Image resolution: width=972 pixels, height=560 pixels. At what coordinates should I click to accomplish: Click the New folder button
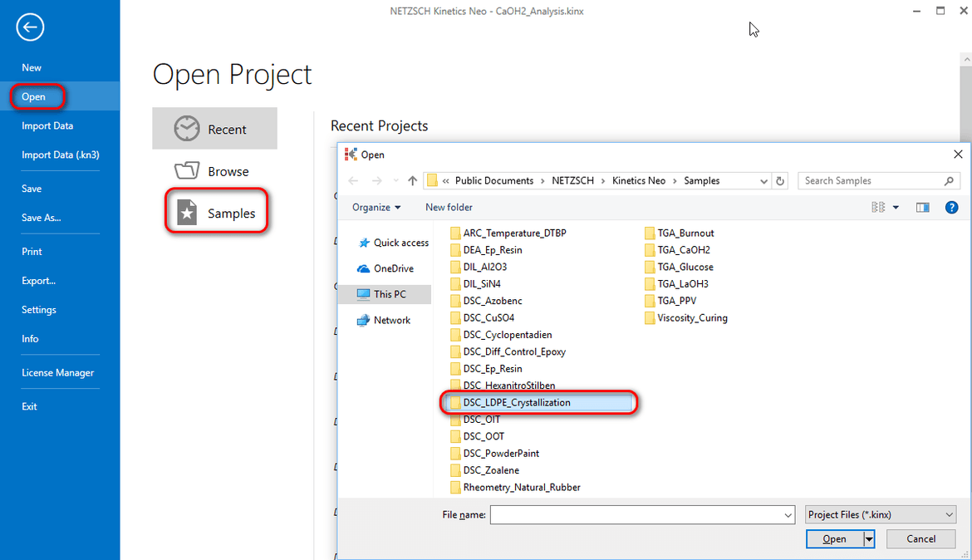(449, 207)
